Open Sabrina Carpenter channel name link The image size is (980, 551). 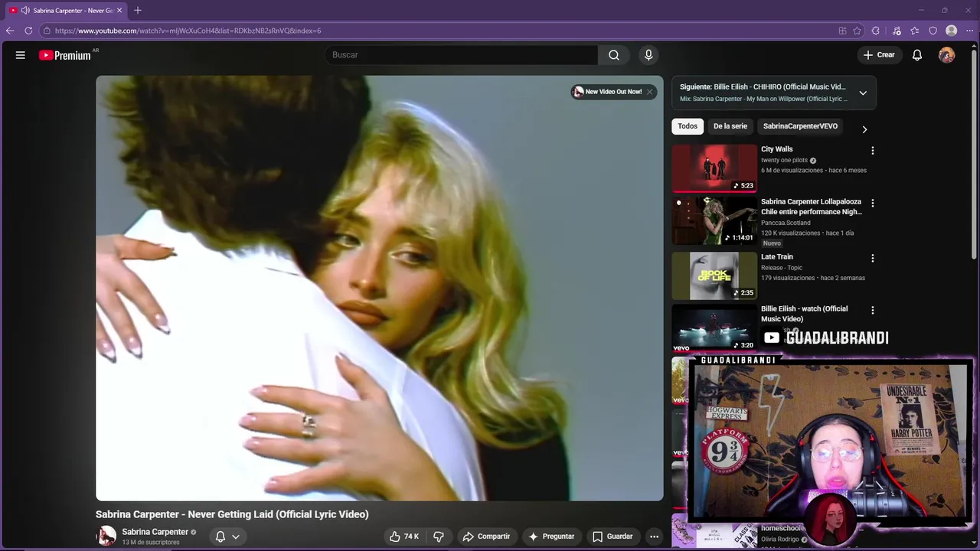click(155, 532)
